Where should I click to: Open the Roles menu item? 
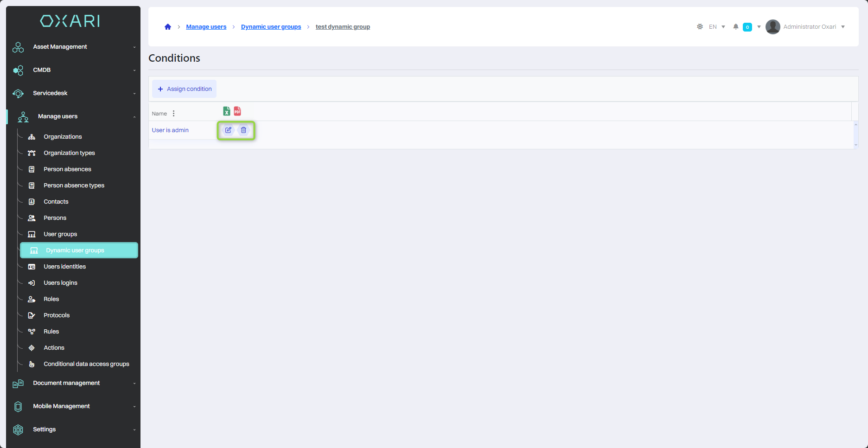pyautogui.click(x=51, y=299)
